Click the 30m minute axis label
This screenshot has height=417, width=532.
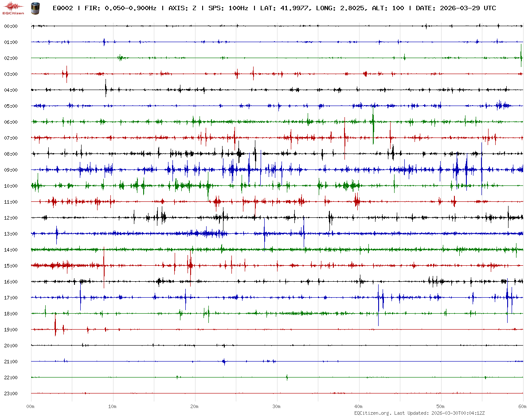277,406
